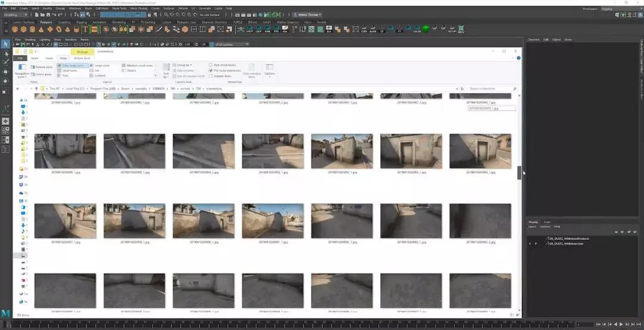The image size is (644, 330).
Task: Create a polygon cone from the shelf
Action: [41, 29]
